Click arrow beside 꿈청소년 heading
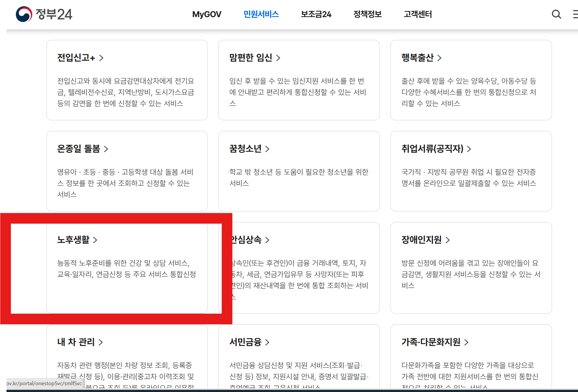Screen dimensions: 578x392 click(267, 149)
